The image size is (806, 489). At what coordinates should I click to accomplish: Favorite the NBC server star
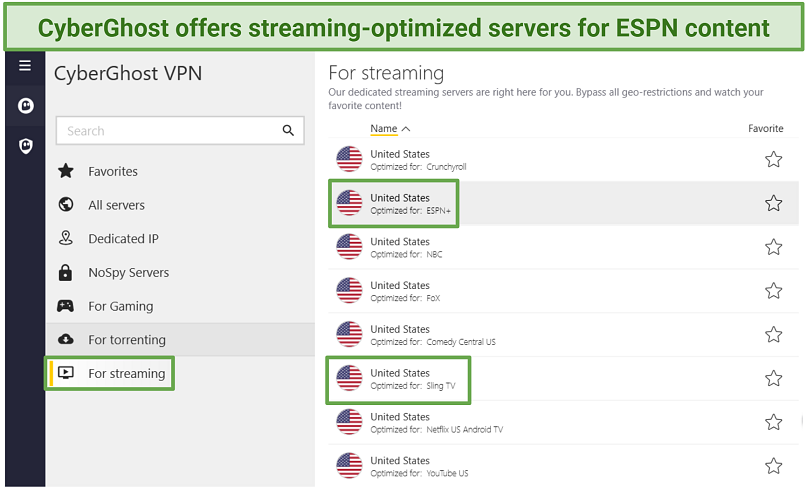(x=774, y=247)
